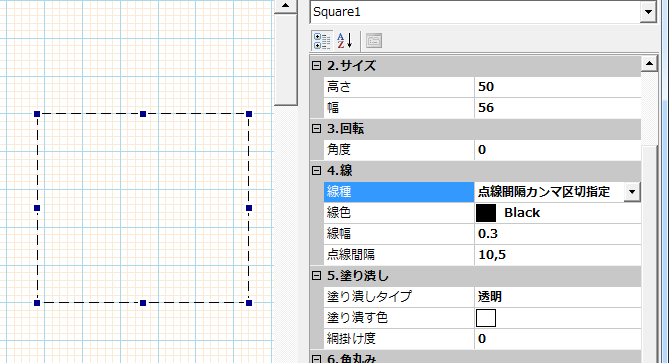
Task: Click the 線幅 property label
Action: pyautogui.click(x=339, y=234)
